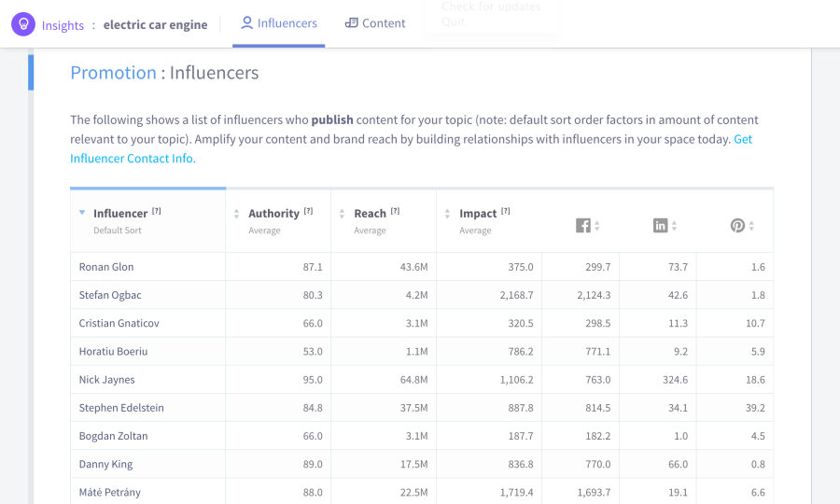The width and height of the screenshot is (840, 504).
Task: Select influencer Bogdan Zoltan
Action: (113, 436)
